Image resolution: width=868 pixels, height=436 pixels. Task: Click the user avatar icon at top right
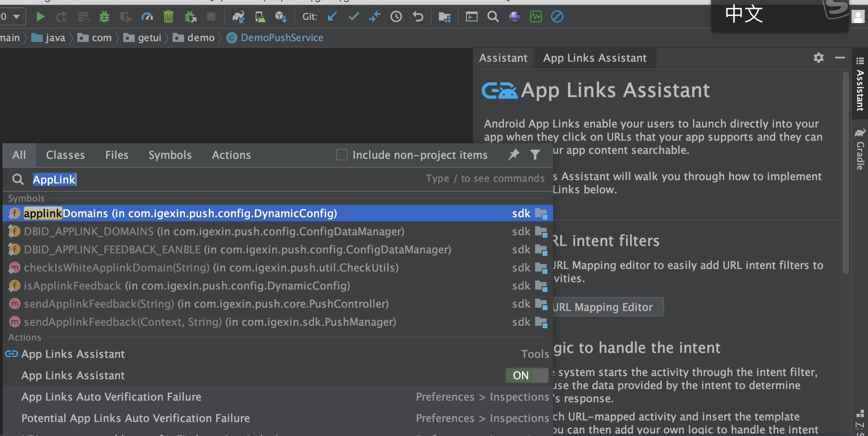tap(858, 17)
